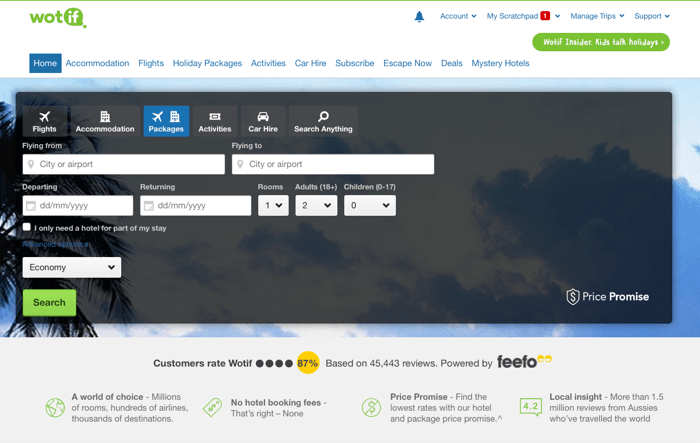Open the notifications bell
Image resolution: width=700 pixels, height=443 pixels.
[x=419, y=16]
